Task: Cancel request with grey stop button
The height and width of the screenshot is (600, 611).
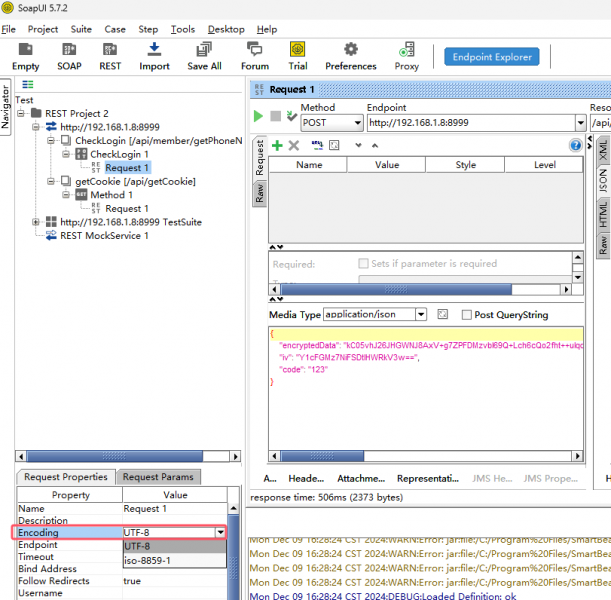Action: pyautogui.click(x=275, y=116)
